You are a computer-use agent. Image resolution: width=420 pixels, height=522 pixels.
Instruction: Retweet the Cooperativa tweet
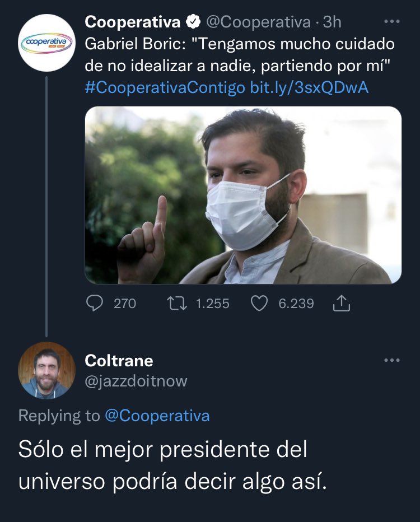click(x=177, y=303)
